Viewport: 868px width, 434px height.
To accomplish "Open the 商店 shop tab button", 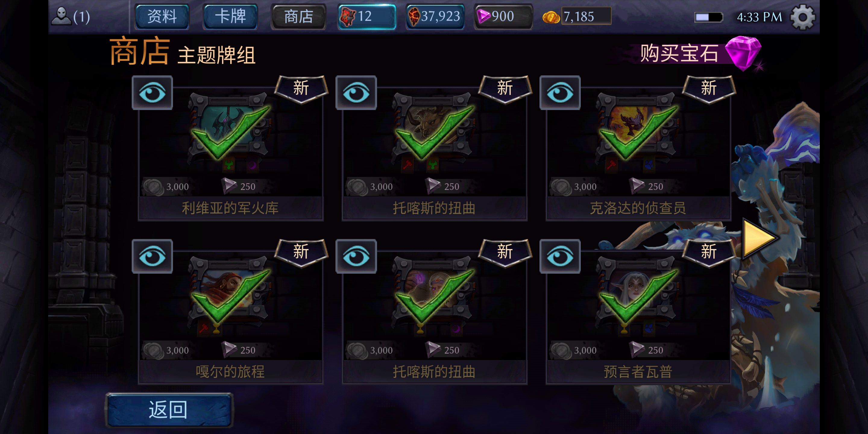I will pos(299,17).
